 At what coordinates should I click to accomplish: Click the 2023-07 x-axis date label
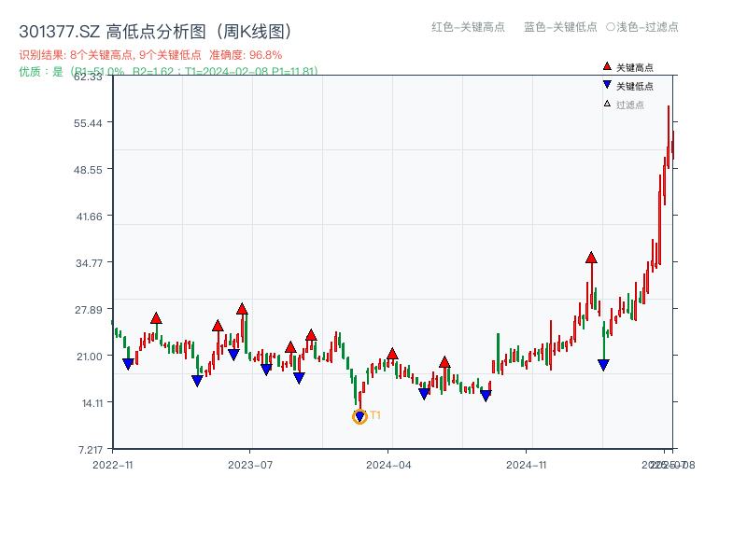pos(250,465)
